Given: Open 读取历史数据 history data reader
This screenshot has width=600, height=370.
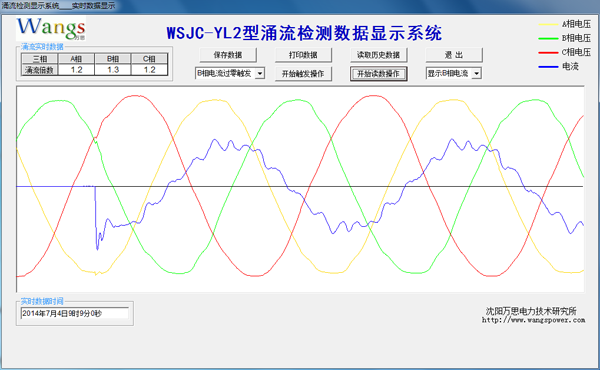Looking at the screenshot, I should 378,55.
